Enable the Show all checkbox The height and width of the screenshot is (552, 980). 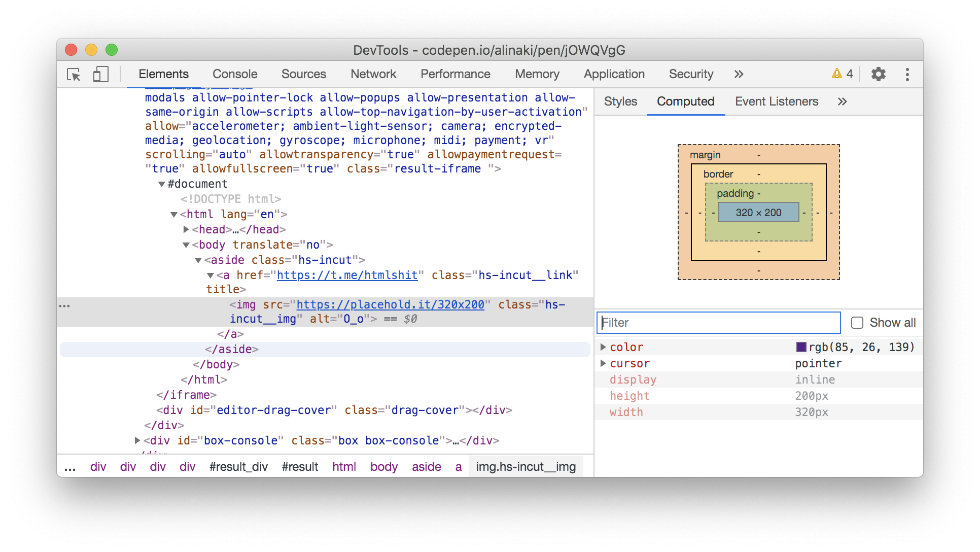[857, 323]
